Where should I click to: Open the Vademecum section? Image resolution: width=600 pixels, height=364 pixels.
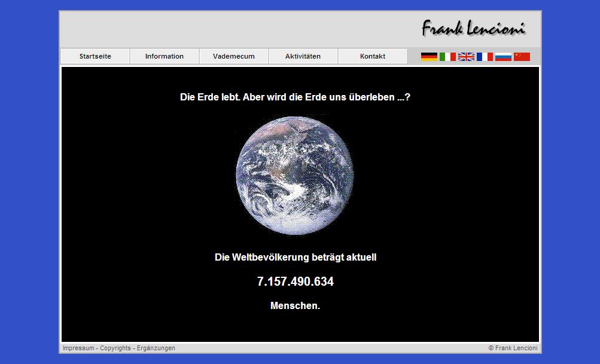pos(234,56)
